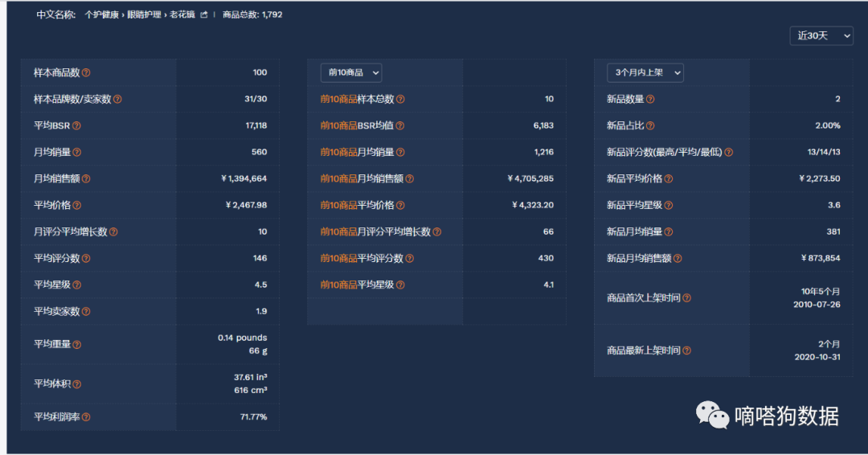The image size is (868, 455).
Task: Click the 新品平均星级 label
Action: click(634, 205)
